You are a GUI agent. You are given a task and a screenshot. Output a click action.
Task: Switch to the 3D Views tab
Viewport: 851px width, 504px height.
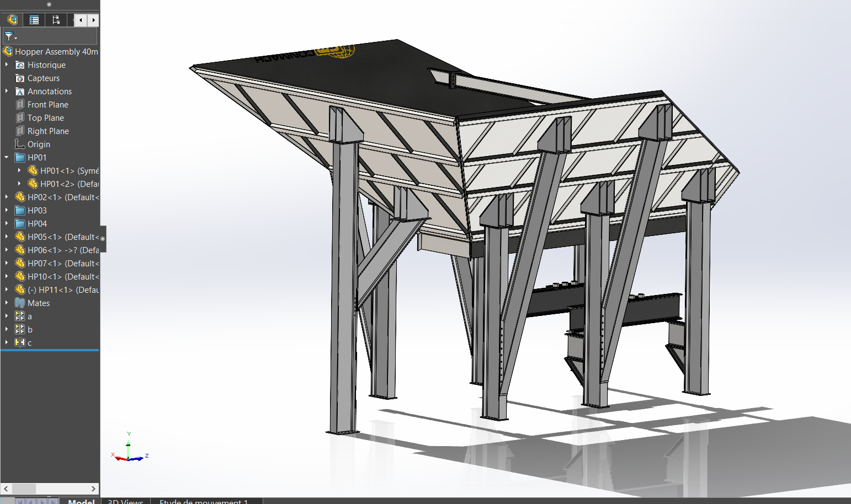click(125, 501)
